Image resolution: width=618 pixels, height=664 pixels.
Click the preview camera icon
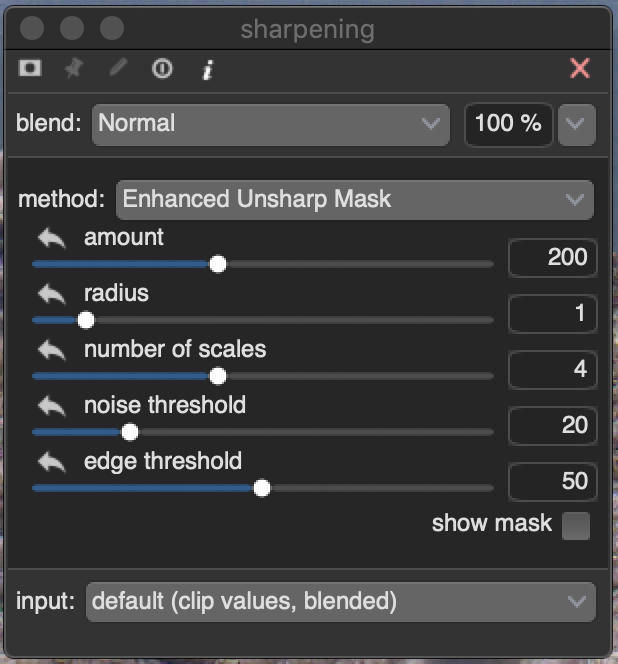(x=30, y=69)
